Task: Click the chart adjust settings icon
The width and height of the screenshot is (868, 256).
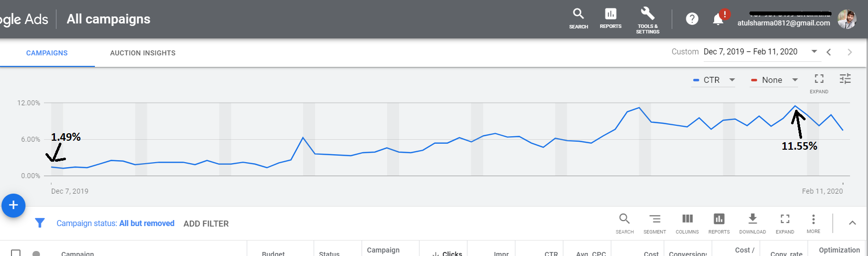Action: (x=845, y=79)
